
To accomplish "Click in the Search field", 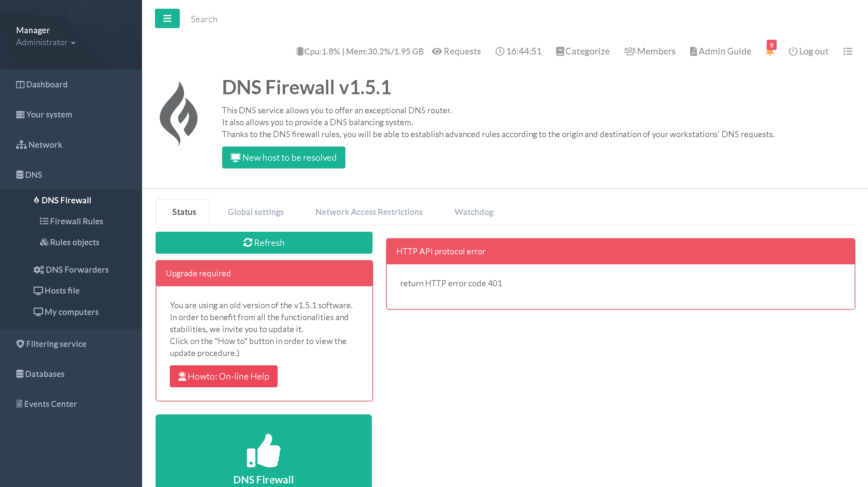I will 203,19.
